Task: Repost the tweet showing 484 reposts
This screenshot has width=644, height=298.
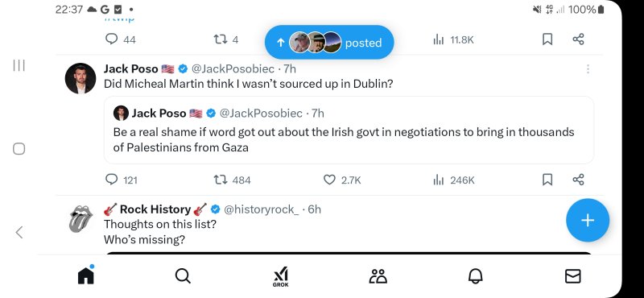Action: pos(221,180)
